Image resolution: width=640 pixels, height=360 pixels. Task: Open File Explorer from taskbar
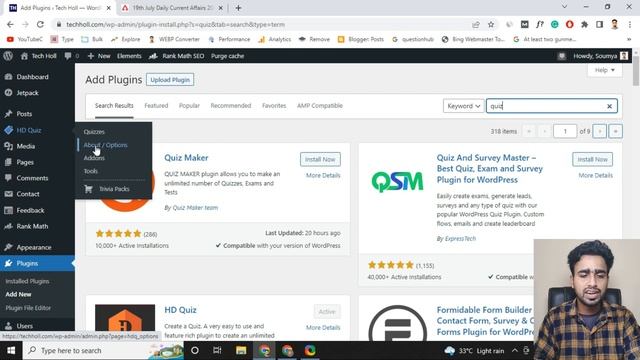click(x=241, y=351)
